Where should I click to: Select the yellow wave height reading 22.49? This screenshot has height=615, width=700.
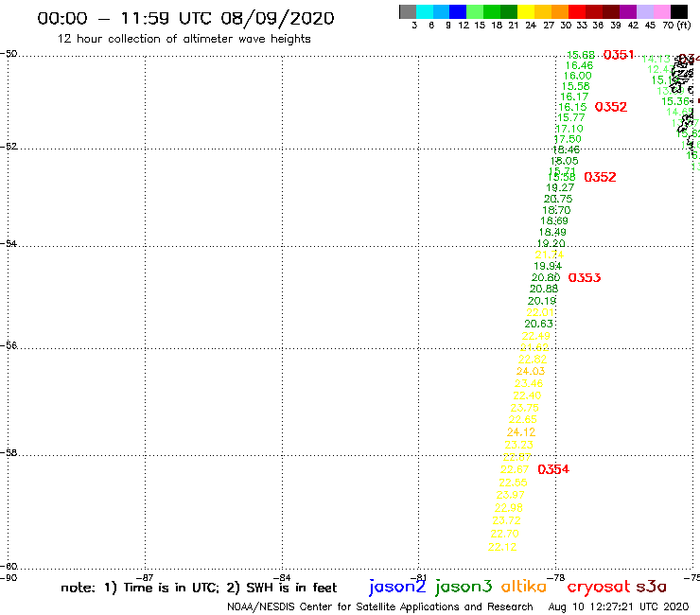pyautogui.click(x=536, y=336)
